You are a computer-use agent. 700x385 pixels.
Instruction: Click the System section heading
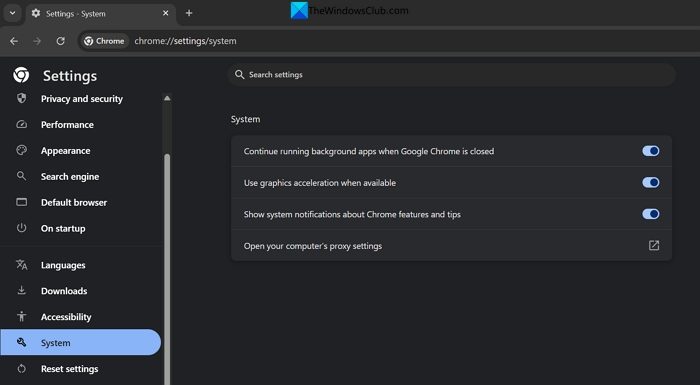tap(246, 119)
